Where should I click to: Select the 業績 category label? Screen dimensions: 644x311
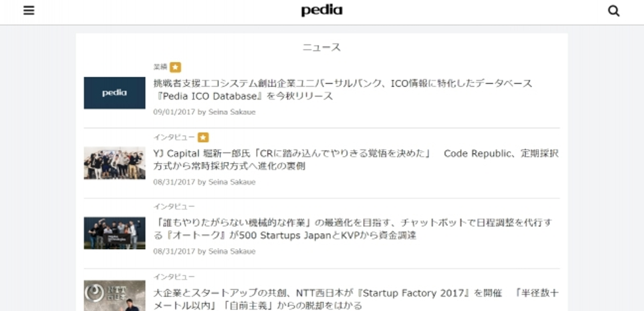[x=160, y=67]
